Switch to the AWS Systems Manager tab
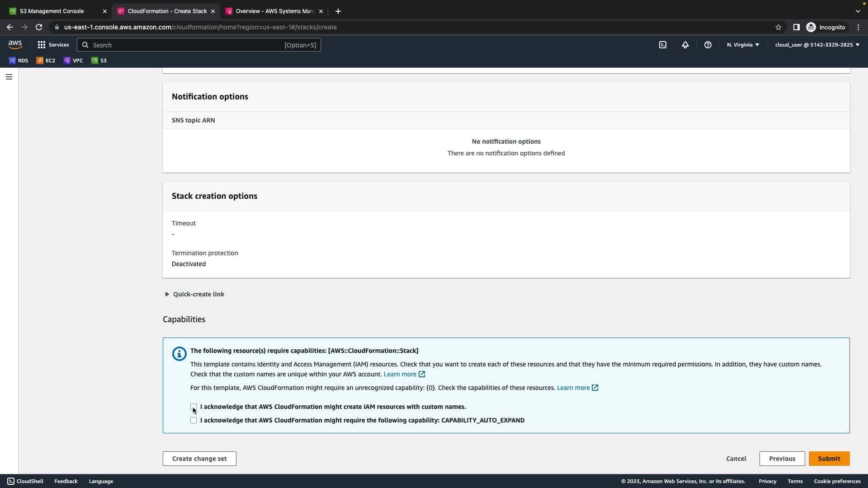This screenshot has height=488, width=868. [274, 11]
